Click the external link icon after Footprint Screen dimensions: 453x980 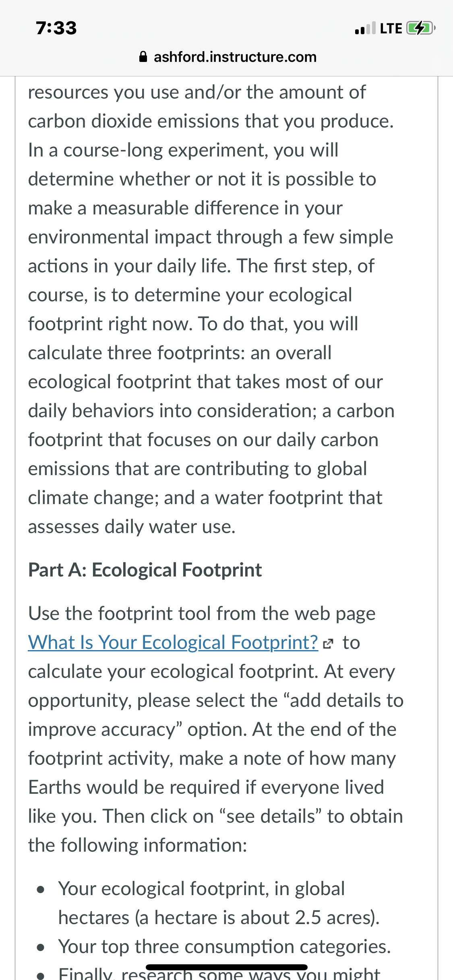click(x=328, y=644)
